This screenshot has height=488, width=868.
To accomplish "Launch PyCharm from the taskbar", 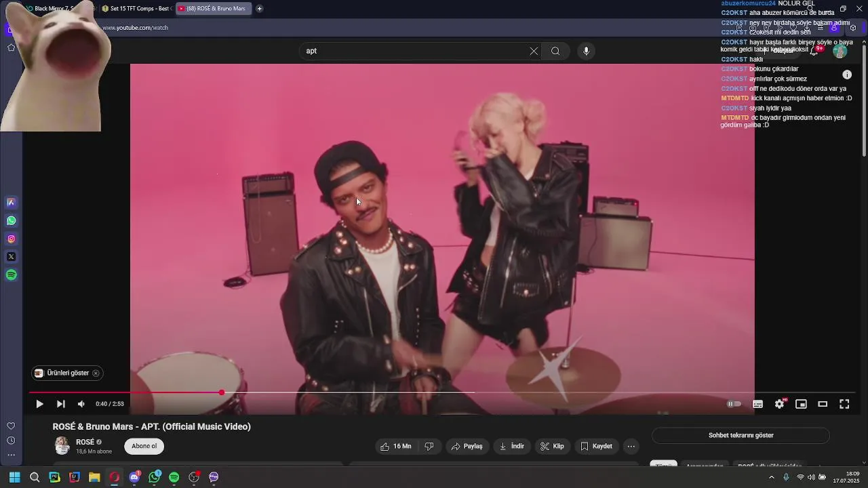I will coord(55,477).
